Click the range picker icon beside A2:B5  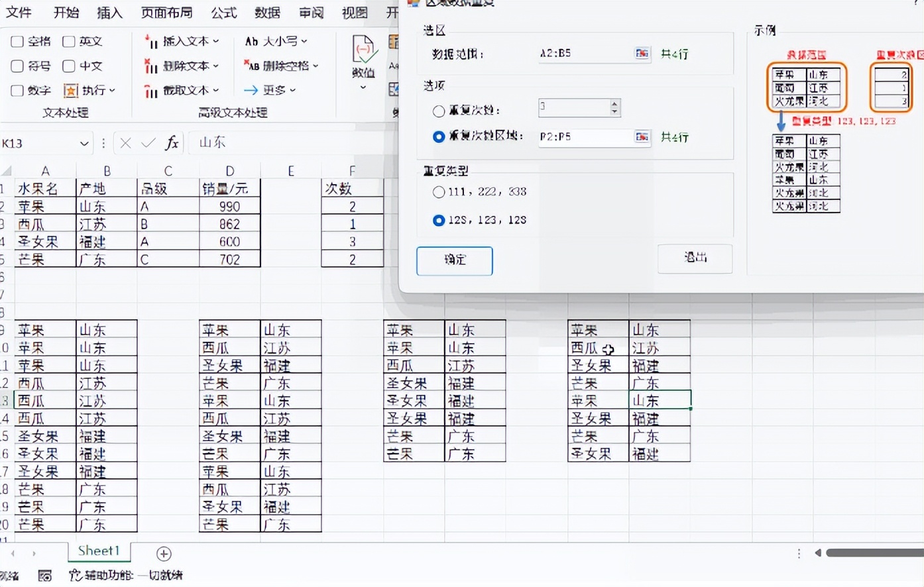pyautogui.click(x=641, y=54)
